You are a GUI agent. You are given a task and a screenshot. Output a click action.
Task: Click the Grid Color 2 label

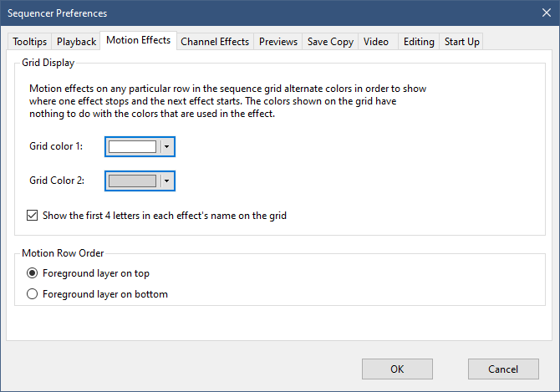[57, 181]
